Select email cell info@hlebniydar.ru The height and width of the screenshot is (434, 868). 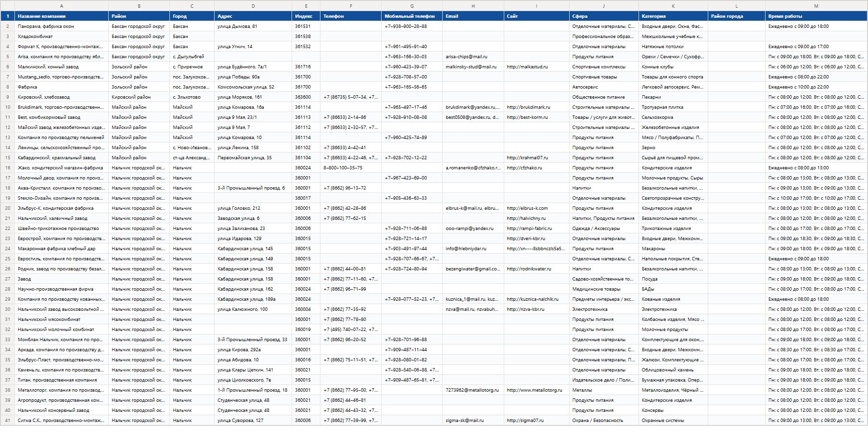tap(473, 248)
